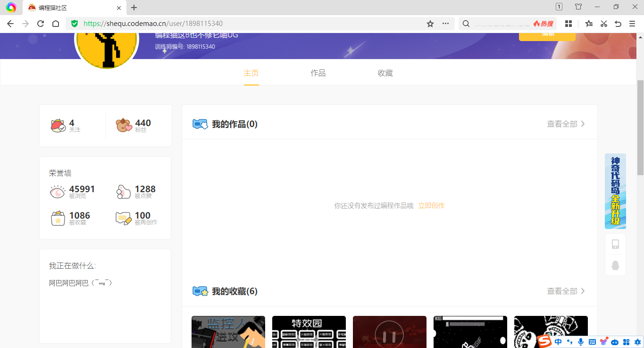
Task: Click the pixel stickman avatar picture
Action: coord(107,50)
